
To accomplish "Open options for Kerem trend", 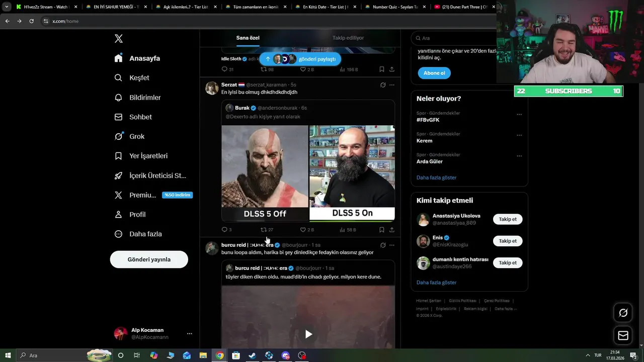I will pos(519,135).
